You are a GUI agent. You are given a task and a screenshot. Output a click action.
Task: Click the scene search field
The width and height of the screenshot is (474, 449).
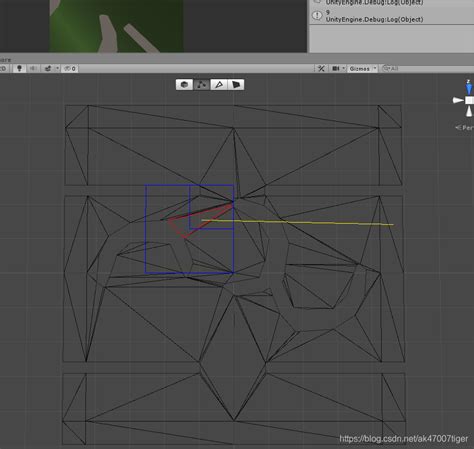428,68
